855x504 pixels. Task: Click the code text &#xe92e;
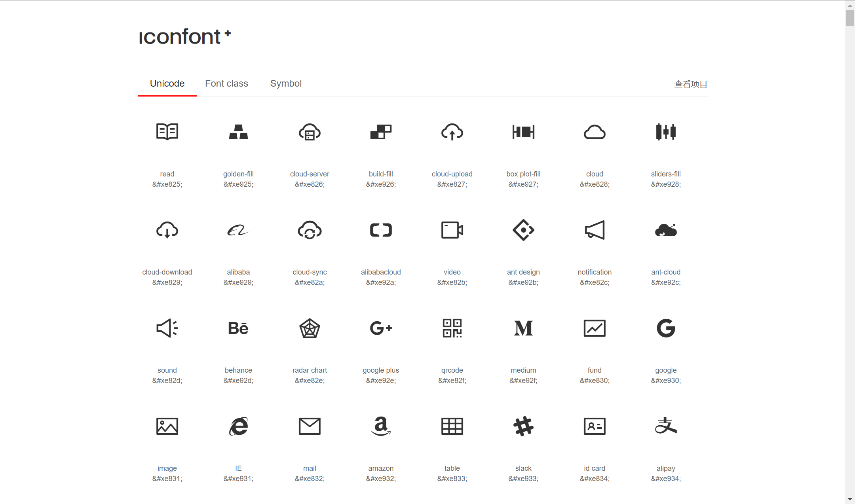point(381,381)
